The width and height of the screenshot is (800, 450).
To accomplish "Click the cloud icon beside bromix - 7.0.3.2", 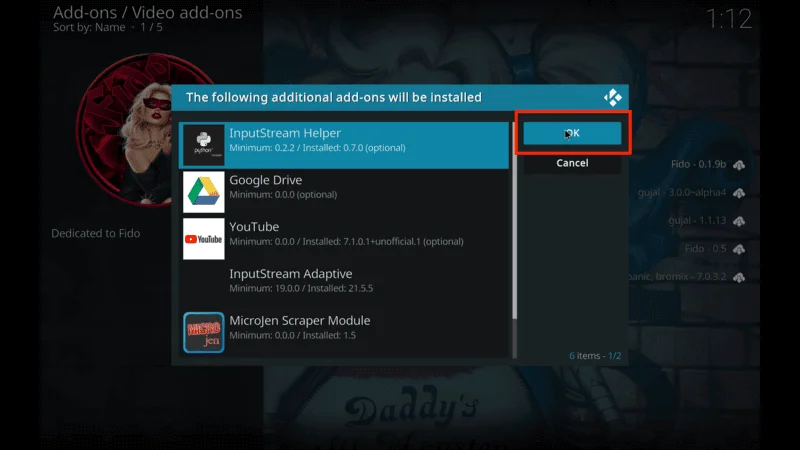I will 738,277.
